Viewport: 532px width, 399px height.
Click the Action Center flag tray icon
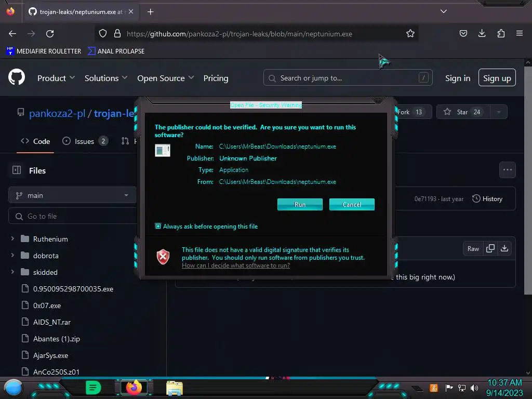click(x=449, y=388)
